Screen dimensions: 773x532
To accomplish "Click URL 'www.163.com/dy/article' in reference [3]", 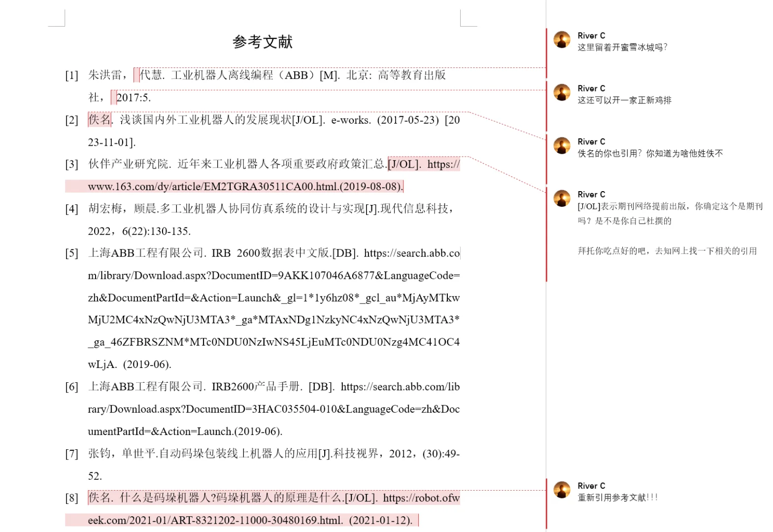I will (143, 187).
